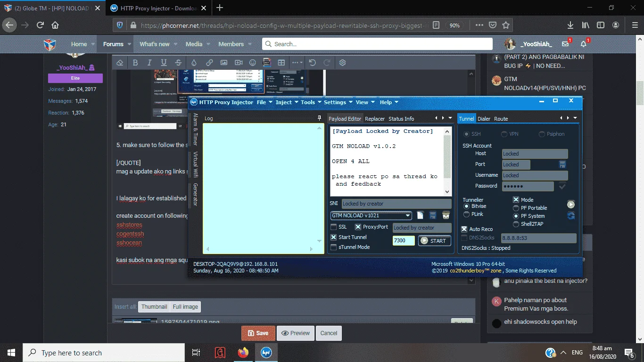The height and width of the screenshot is (362, 644).
Task: Click the save icon next to SSH Port field
Action: click(x=562, y=165)
